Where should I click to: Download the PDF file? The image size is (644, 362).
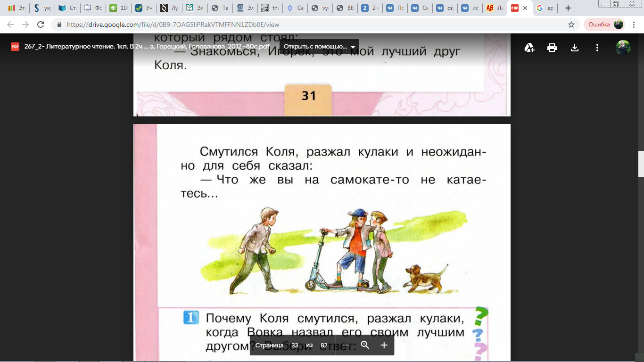[x=575, y=47]
